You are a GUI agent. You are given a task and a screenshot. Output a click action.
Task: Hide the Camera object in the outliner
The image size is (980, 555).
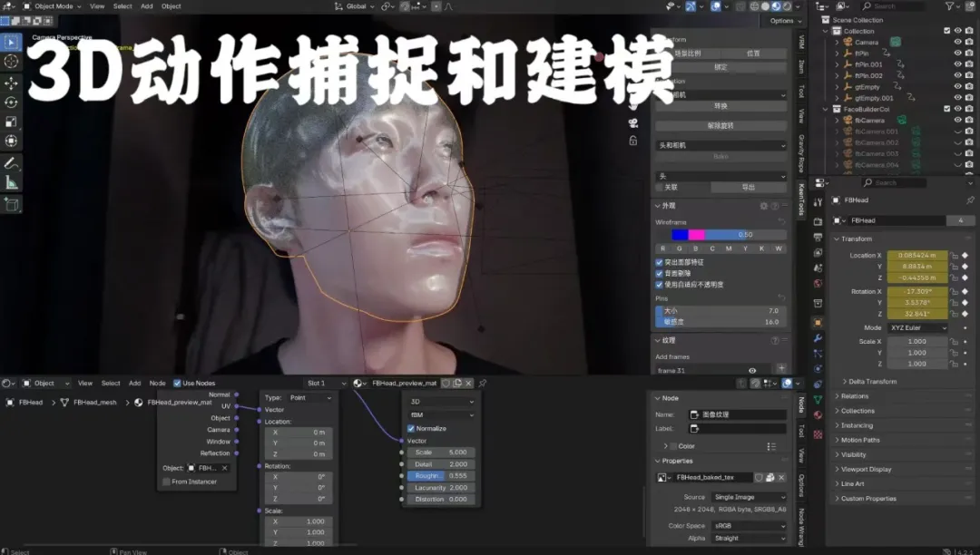pos(956,42)
